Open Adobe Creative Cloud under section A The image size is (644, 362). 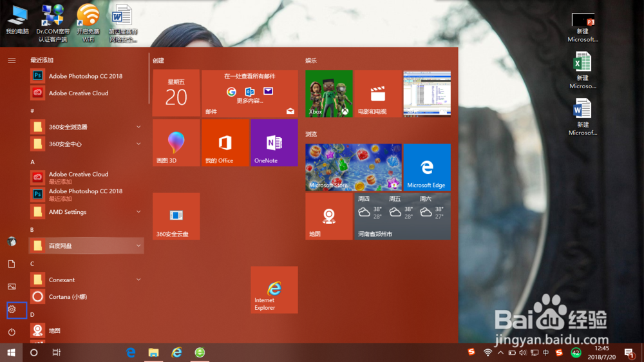pyautogui.click(x=86, y=178)
